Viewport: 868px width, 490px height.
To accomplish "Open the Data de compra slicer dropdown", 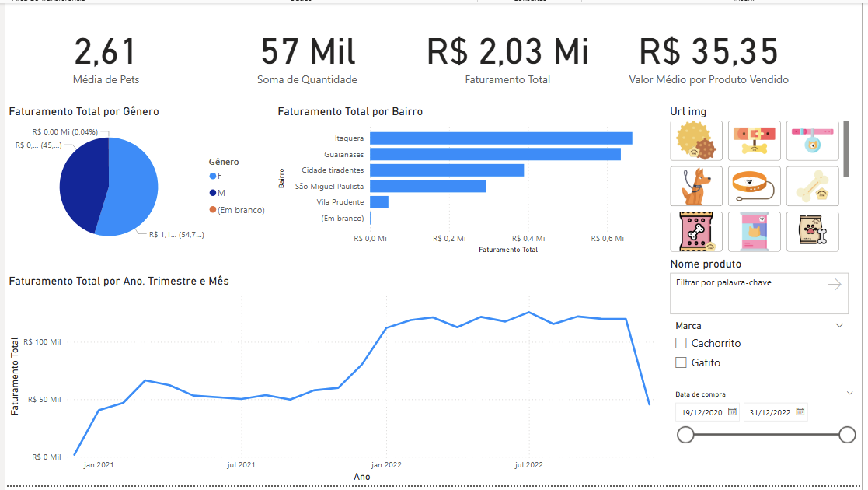I will [x=850, y=393].
